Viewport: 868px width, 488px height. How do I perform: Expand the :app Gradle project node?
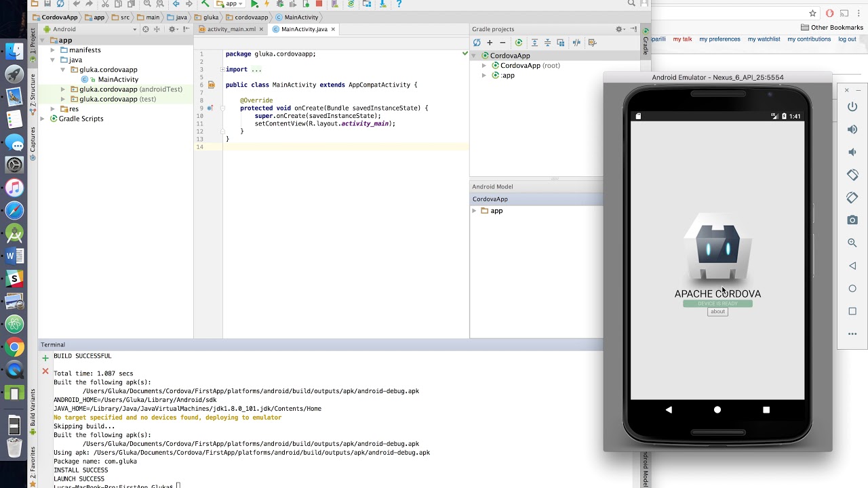pos(484,75)
